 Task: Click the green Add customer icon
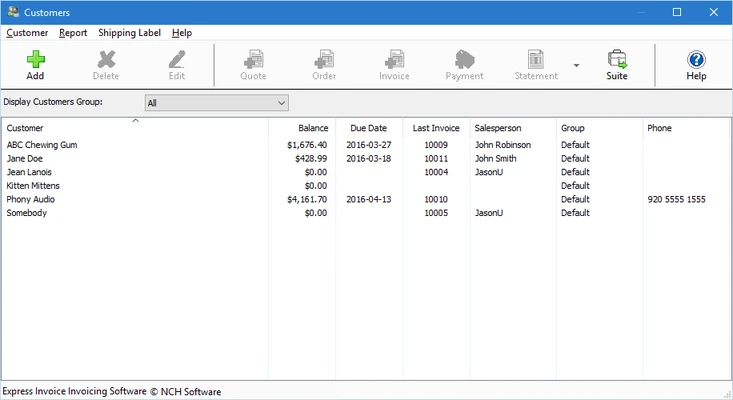click(36, 59)
